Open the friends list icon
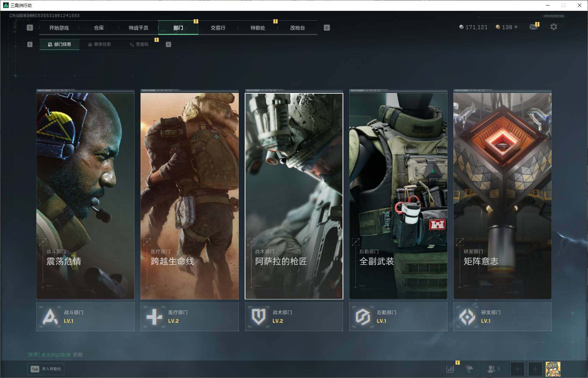This screenshot has height=378, width=588. click(492, 369)
